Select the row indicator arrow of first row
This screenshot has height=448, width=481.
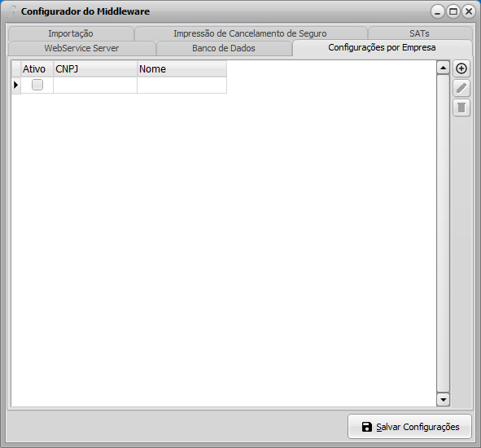pyautogui.click(x=16, y=85)
